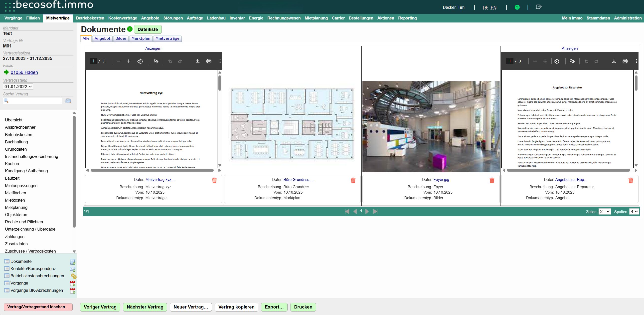Click the logout icon in header
The height and width of the screenshot is (315, 644).
tap(538, 7)
